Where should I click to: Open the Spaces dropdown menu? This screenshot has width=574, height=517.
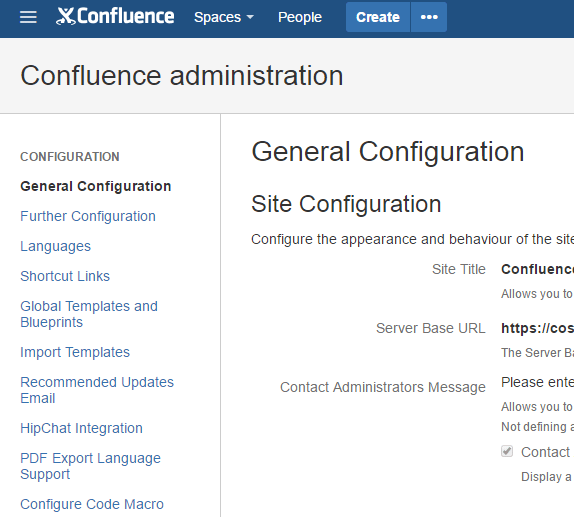[224, 17]
